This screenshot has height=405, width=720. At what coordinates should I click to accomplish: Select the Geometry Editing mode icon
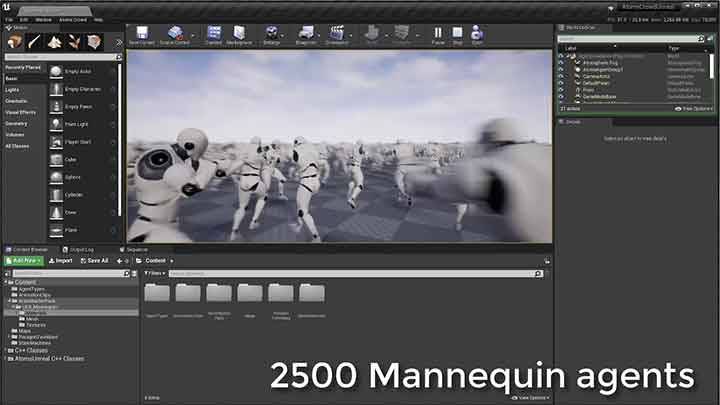(94, 42)
